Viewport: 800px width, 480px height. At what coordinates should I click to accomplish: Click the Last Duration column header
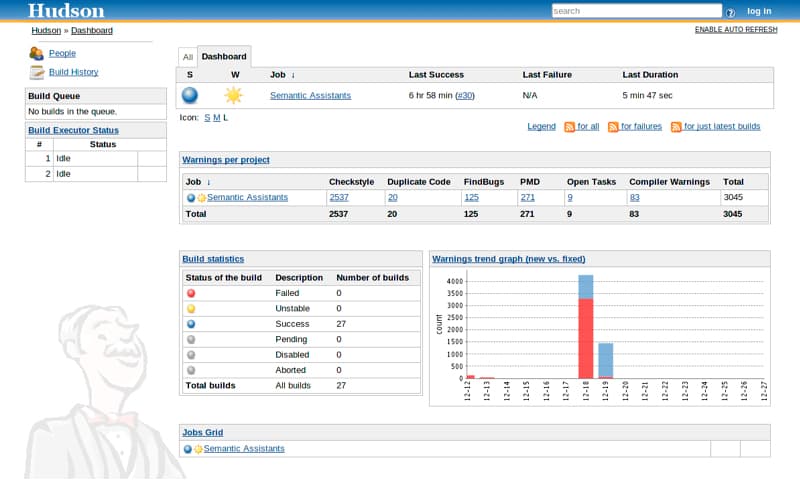[x=650, y=74]
